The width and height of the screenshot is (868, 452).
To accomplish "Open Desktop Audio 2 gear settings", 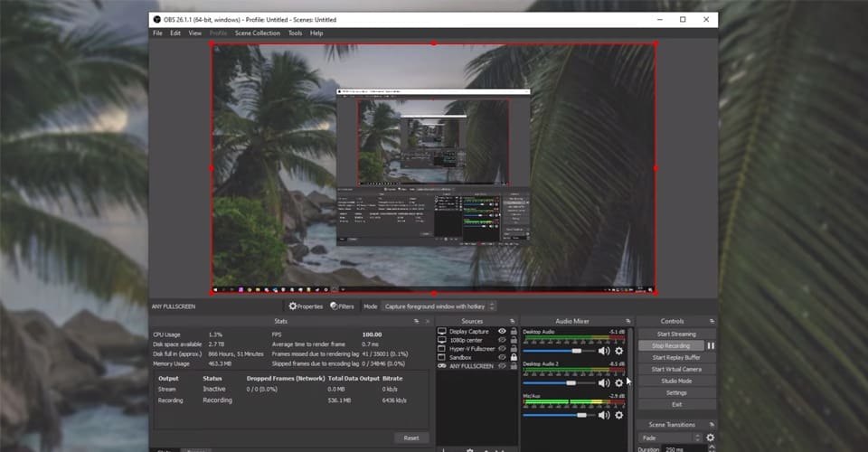I will coord(618,383).
